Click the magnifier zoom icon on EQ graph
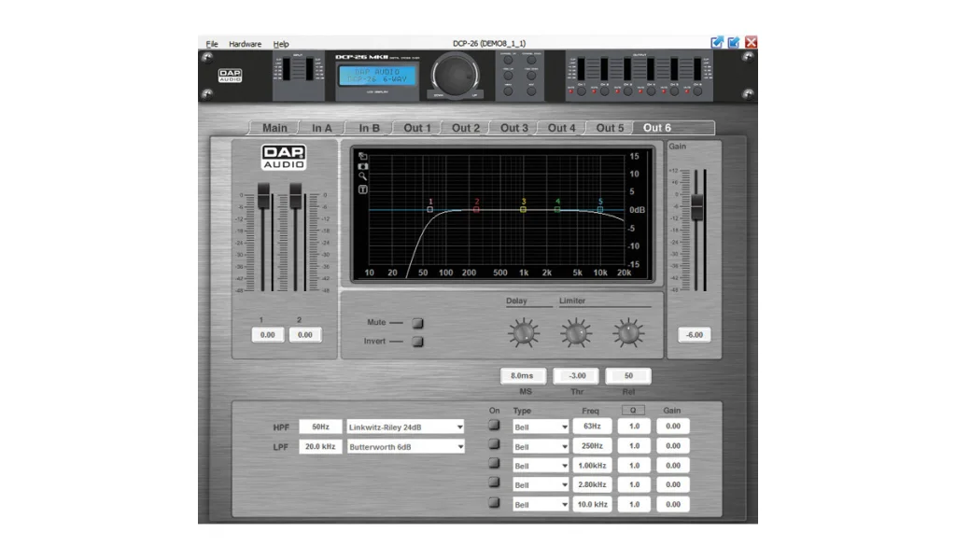This screenshot has width=956, height=560. tap(363, 176)
